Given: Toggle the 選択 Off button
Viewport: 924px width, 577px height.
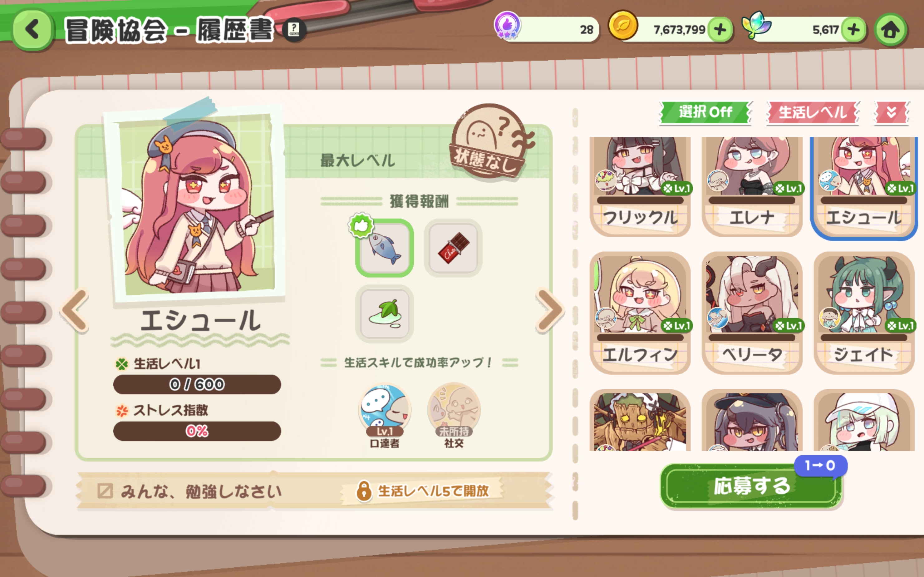Looking at the screenshot, I should point(706,113).
